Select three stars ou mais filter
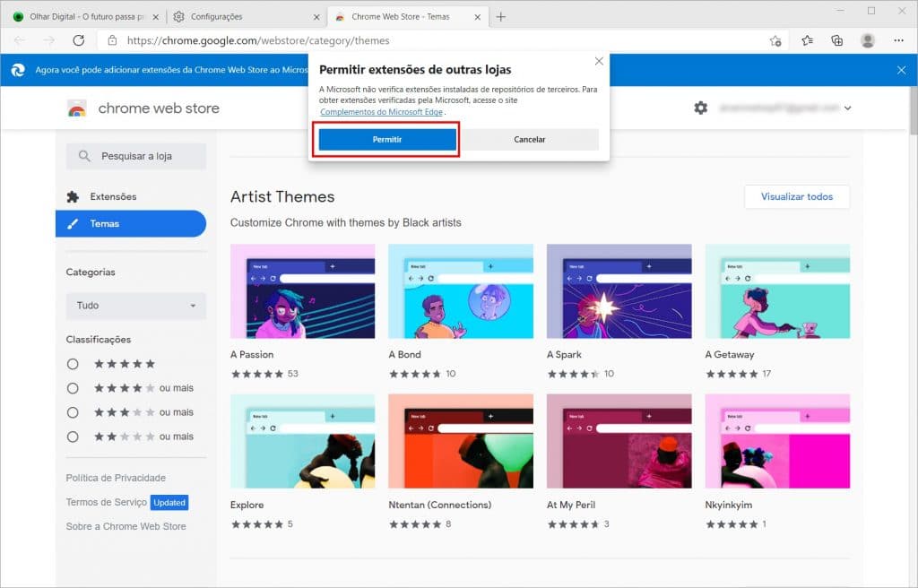 (73, 412)
